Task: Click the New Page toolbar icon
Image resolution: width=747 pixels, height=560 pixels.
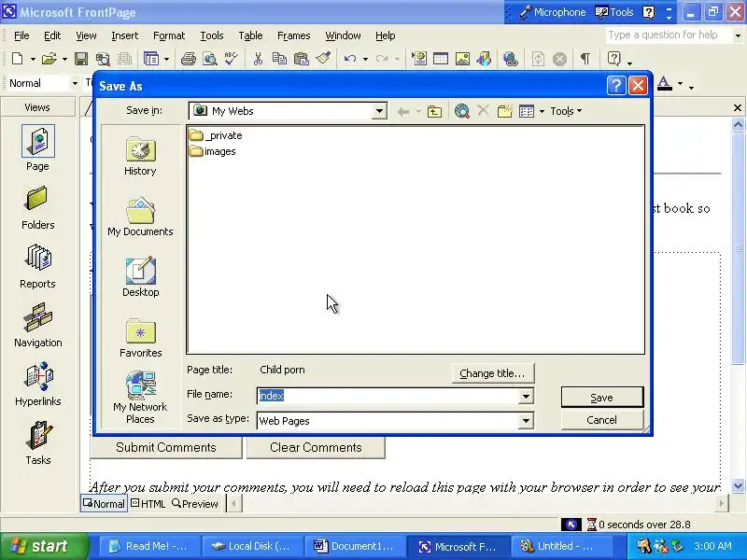Action: click(18, 59)
